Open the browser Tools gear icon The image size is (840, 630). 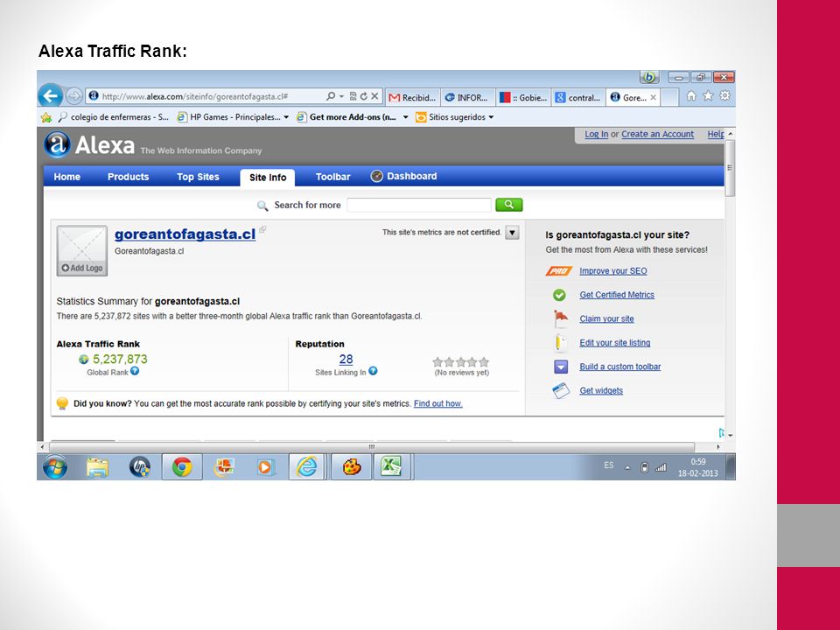point(724,96)
